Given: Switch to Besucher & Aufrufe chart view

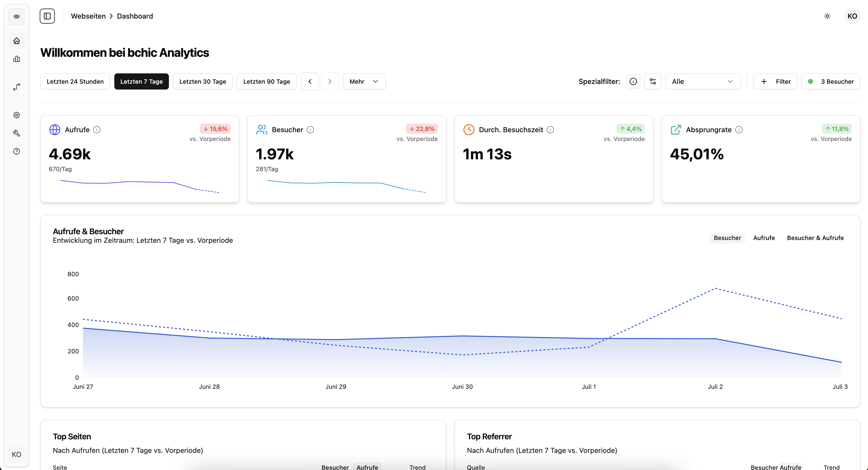Looking at the screenshot, I should [x=815, y=238].
